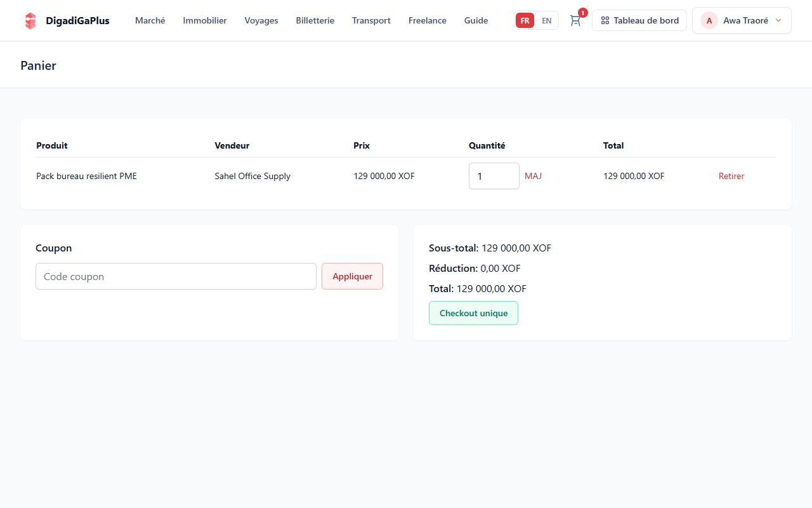Click MAJ to update quantity
Viewport: 812px width, 508px height.
coord(534,176)
